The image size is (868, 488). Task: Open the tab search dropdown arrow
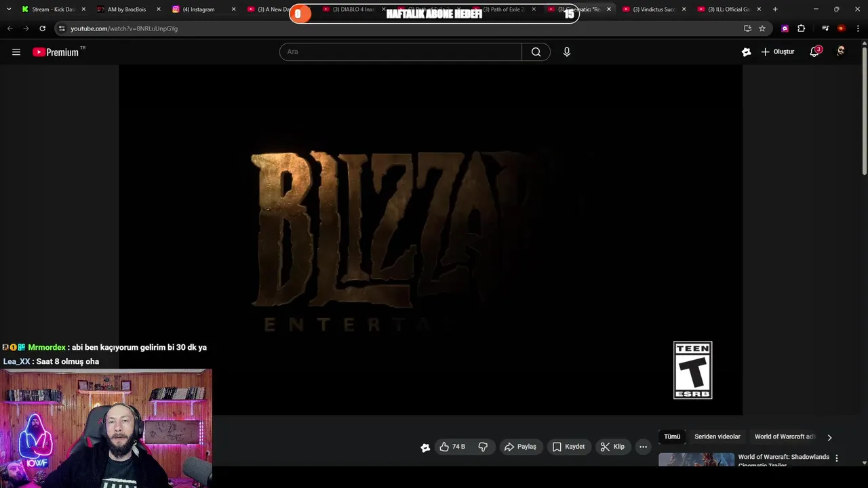click(9, 9)
